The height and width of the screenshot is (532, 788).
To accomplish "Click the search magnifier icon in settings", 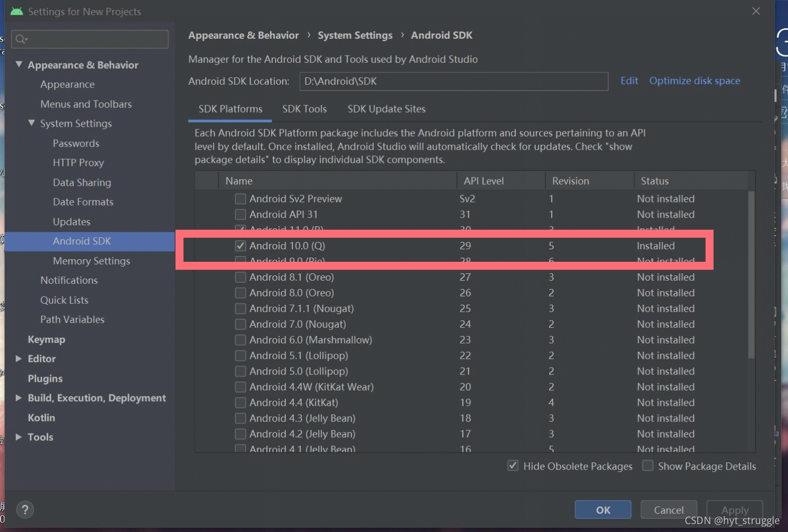I will [21, 39].
